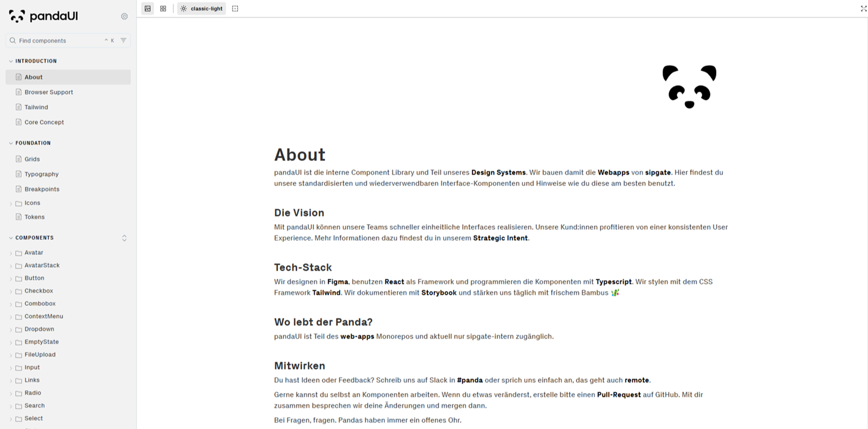The width and height of the screenshot is (868, 429).
Task: Expand all components via the COMPONENTS arrows icon
Action: (124, 238)
